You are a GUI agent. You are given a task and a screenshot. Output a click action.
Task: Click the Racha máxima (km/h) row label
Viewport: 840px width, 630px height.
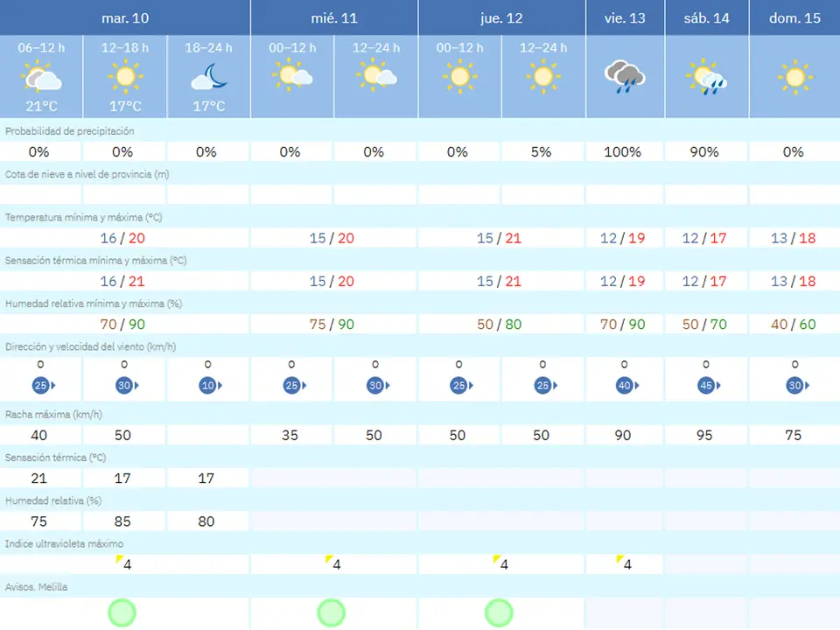point(53,415)
